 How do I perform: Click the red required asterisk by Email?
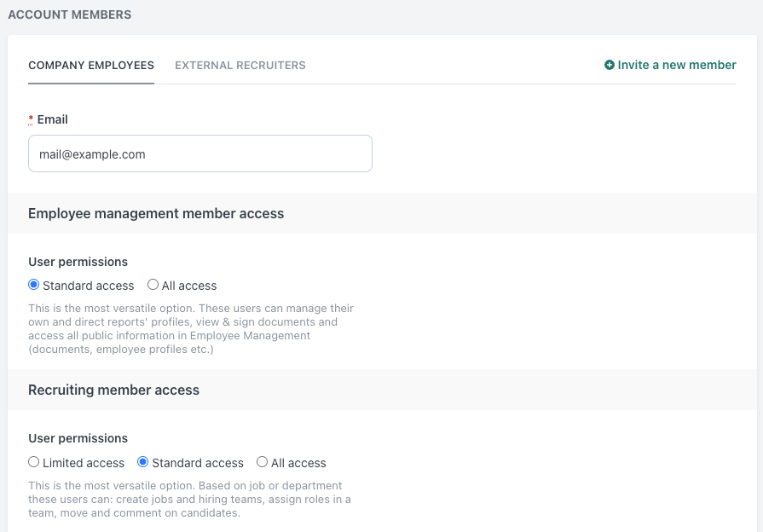click(x=31, y=119)
